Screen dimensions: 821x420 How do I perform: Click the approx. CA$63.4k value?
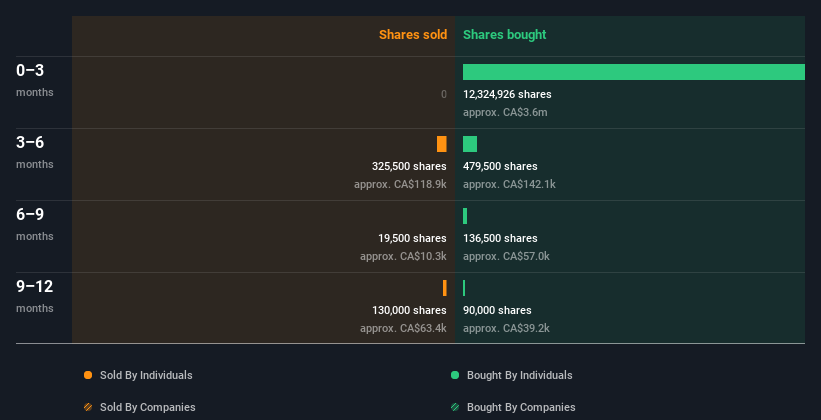click(x=403, y=328)
